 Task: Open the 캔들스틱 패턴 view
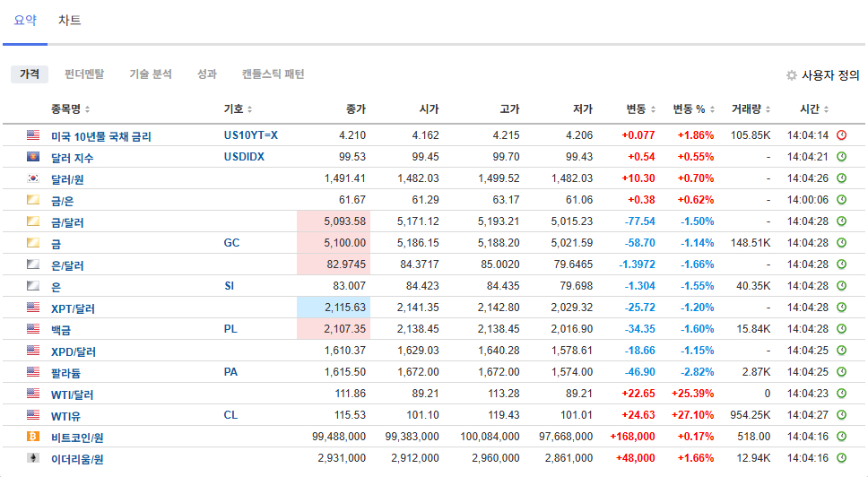pyautogui.click(x=273, y=74)
